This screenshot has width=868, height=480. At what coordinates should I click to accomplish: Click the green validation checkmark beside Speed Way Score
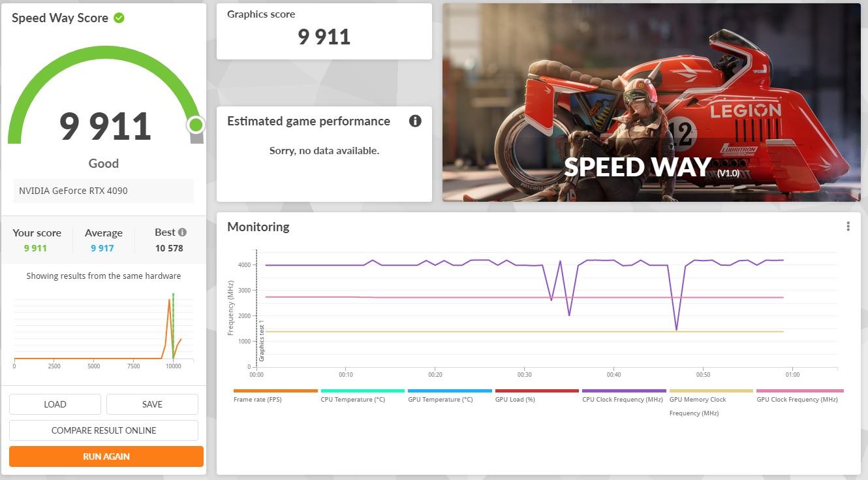[x=119, y=18]
